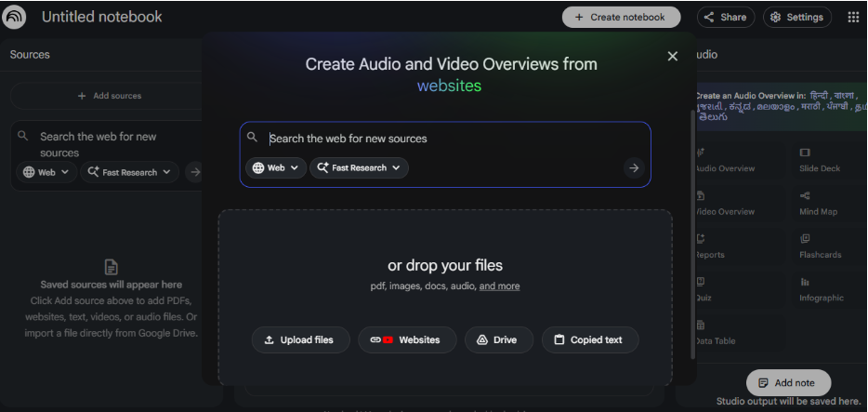Open notebook Settings
Viewport: 868px width, 412px height.
(797, 17)
